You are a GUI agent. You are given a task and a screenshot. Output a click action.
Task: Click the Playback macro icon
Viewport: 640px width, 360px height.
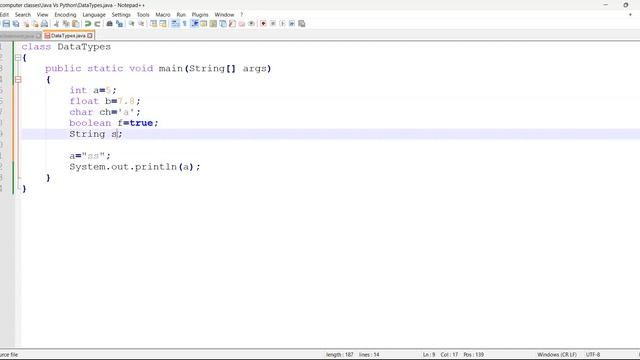pos(282,24)
